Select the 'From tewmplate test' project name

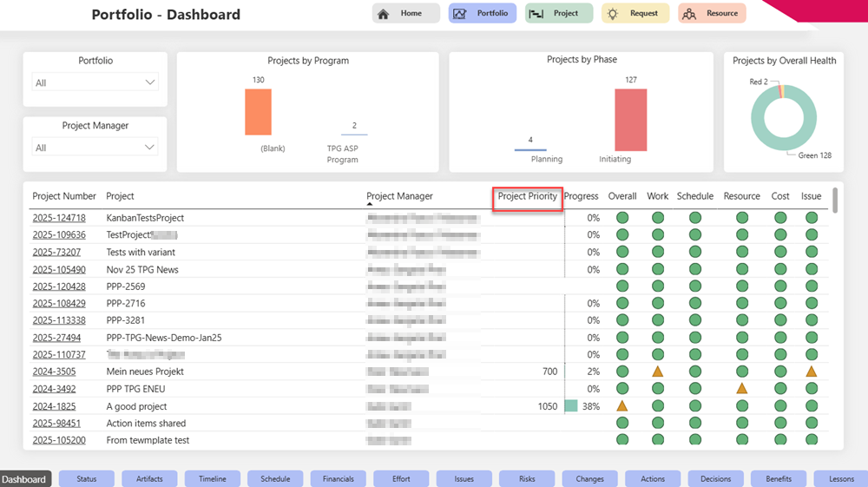tap(148, 440)
